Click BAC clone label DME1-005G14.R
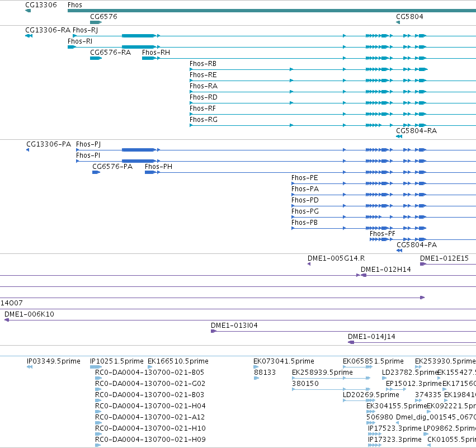Viewport: 476px width, 448px height. tap(336, 258)
